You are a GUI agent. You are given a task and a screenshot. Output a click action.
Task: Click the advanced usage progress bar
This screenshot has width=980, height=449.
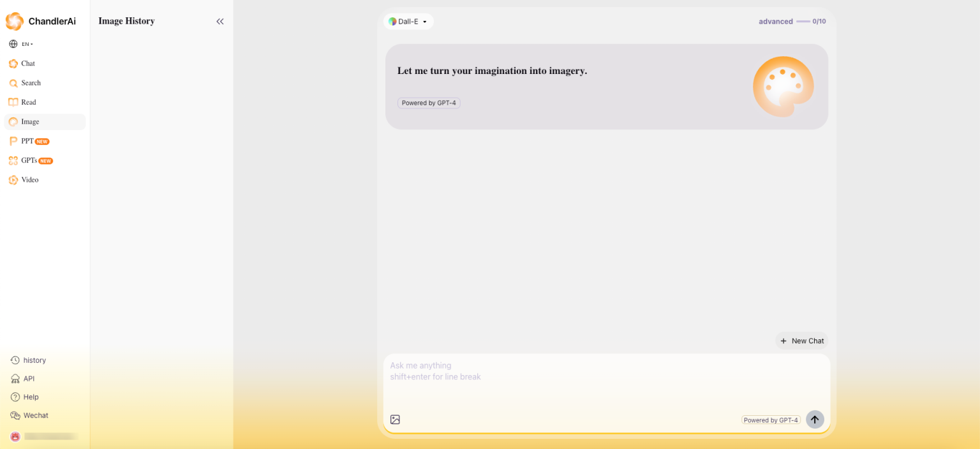click(x=803, y=22)
